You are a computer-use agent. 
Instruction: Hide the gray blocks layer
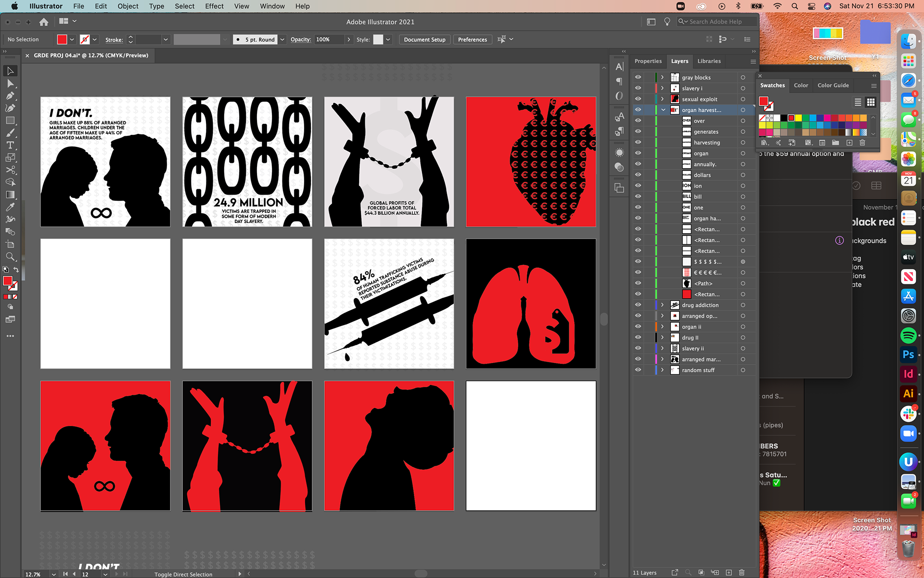click(x=638, y=77)
